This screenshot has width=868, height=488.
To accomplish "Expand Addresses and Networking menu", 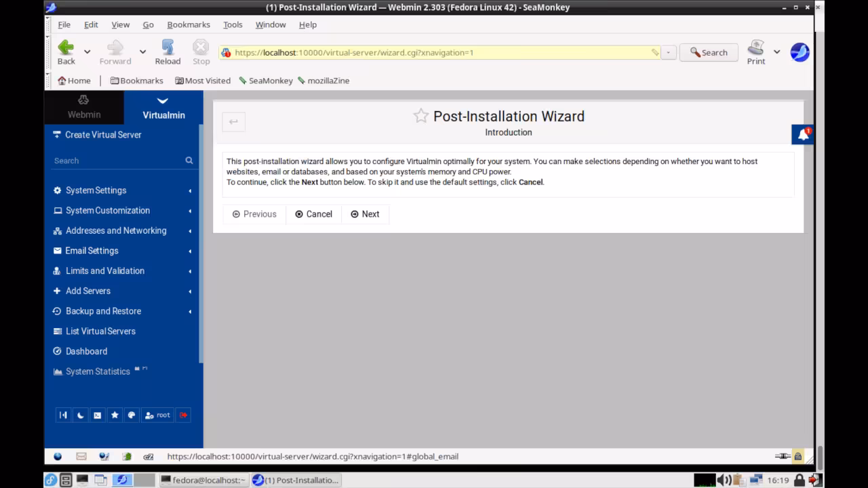I will (x=123, y=230).
